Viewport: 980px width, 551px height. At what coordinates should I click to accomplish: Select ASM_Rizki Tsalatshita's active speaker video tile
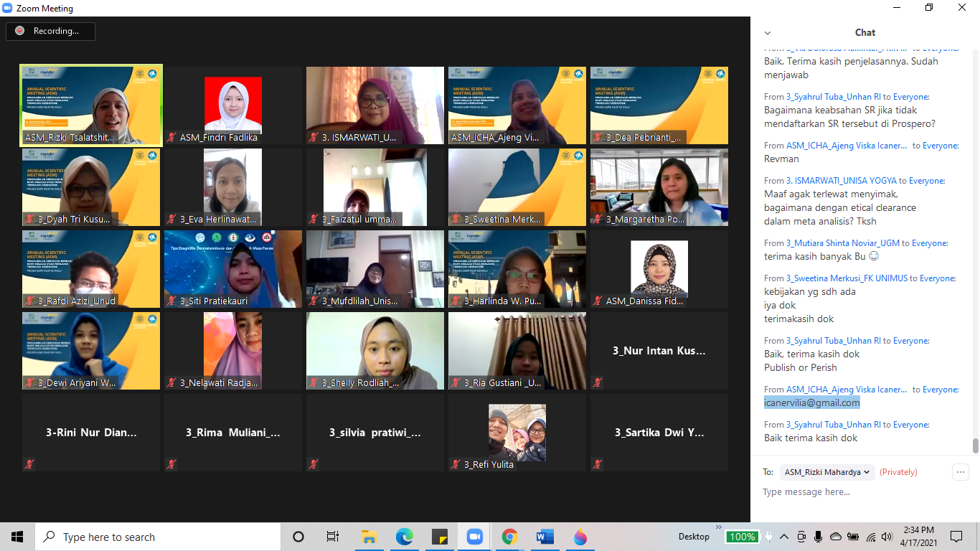click(91, 105)
